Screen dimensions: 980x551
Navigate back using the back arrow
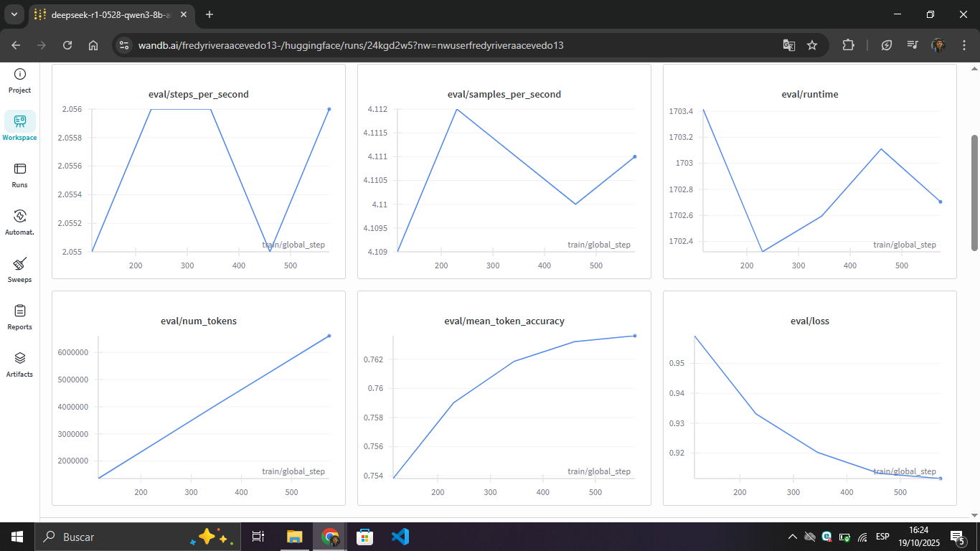[x=14, y=44]
